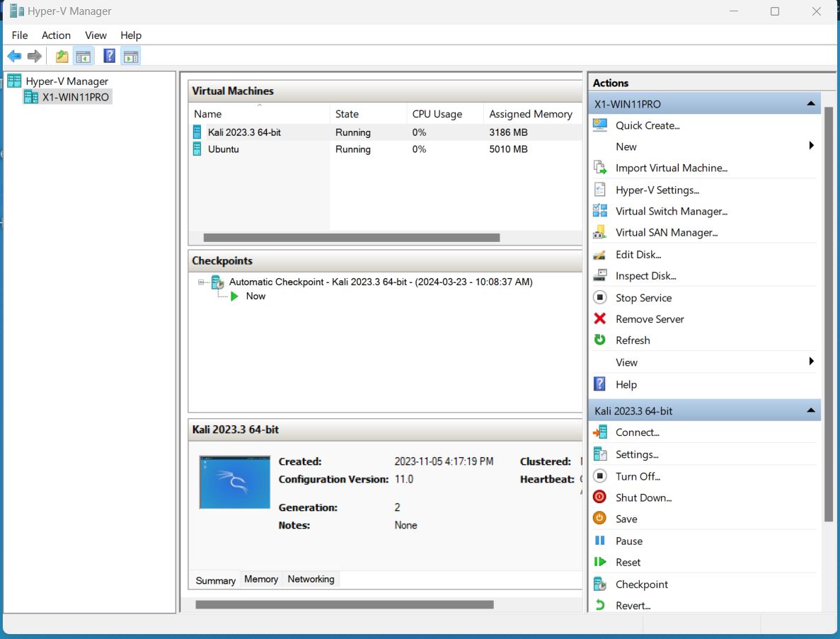
Task: Sort by the Name column header
Action: [x=259, y=113]
